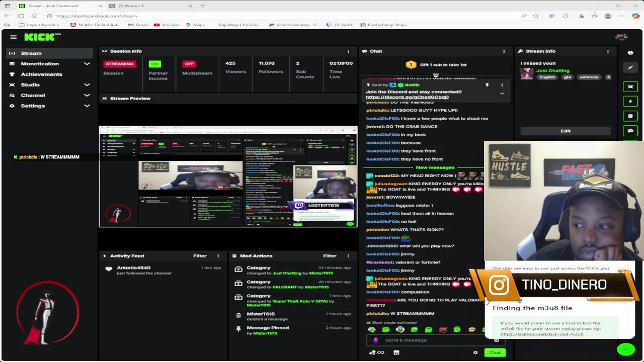644x362 pixels.
Task: Open pinned message three-dot options
Action: coord(502,85)
